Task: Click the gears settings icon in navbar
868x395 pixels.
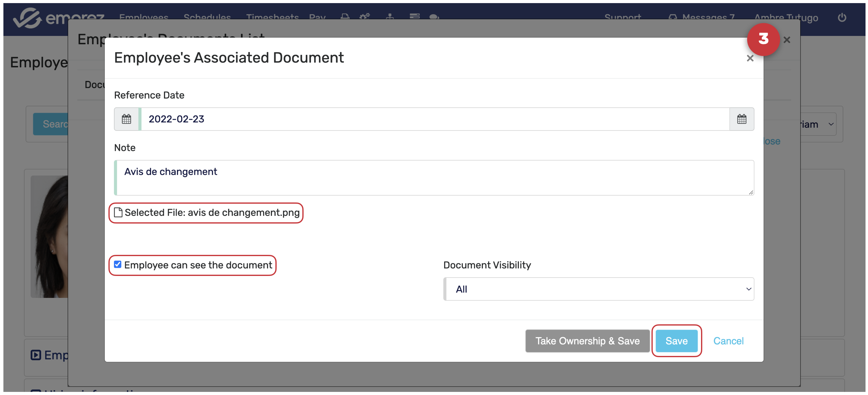Action: 364,16
